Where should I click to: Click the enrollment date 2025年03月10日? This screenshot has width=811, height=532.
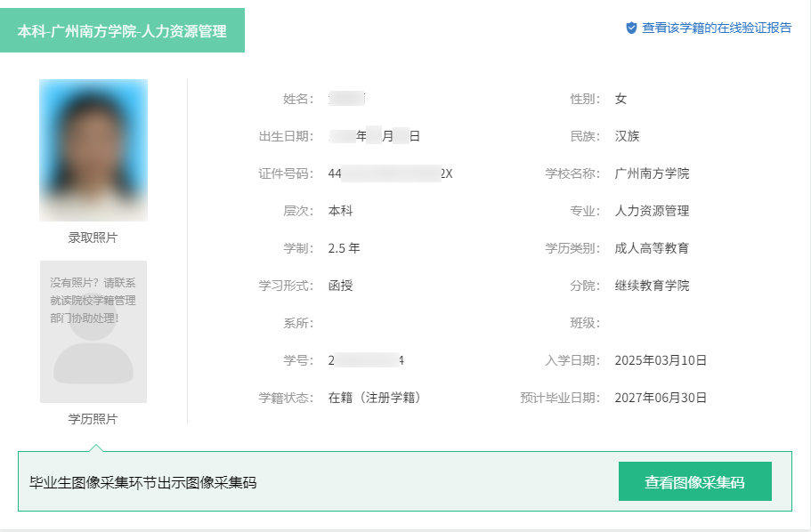coord(661,360)
